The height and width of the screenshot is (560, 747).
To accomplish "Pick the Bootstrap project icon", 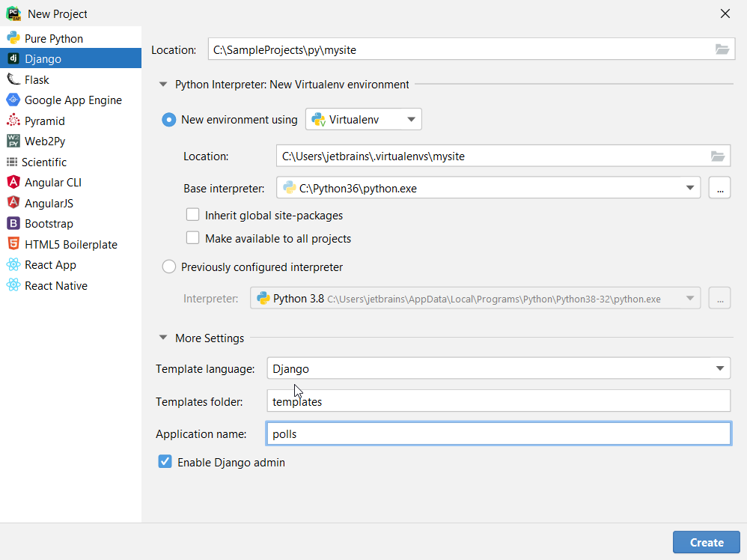I will (x=13, y=224).
